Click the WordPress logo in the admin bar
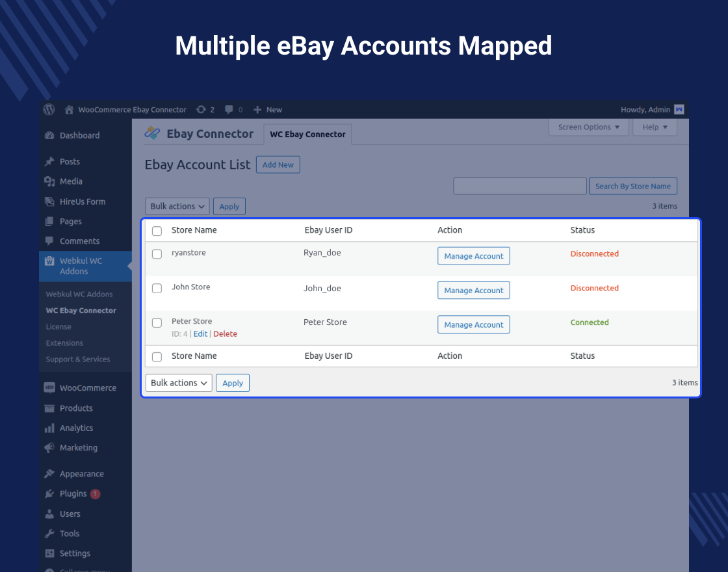Viewport: 728px width, 572px height. click(49, 109)
